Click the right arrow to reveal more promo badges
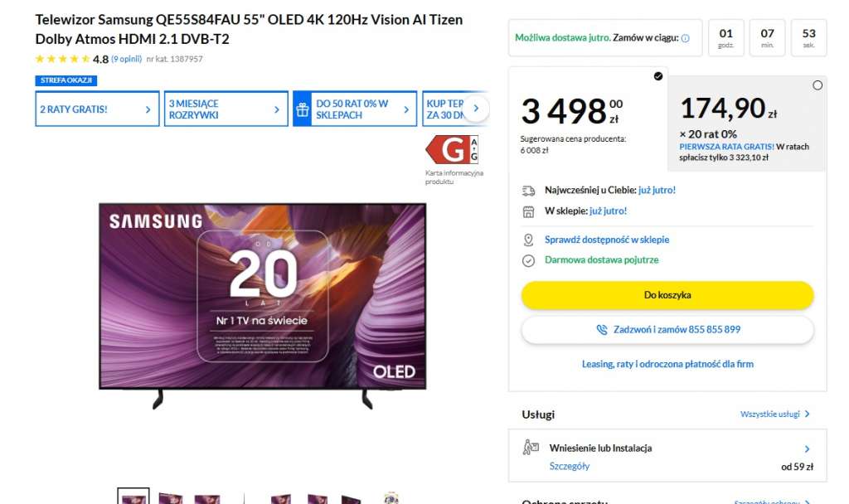The height and width of the screenshot is (504, 849). (475, 108)
